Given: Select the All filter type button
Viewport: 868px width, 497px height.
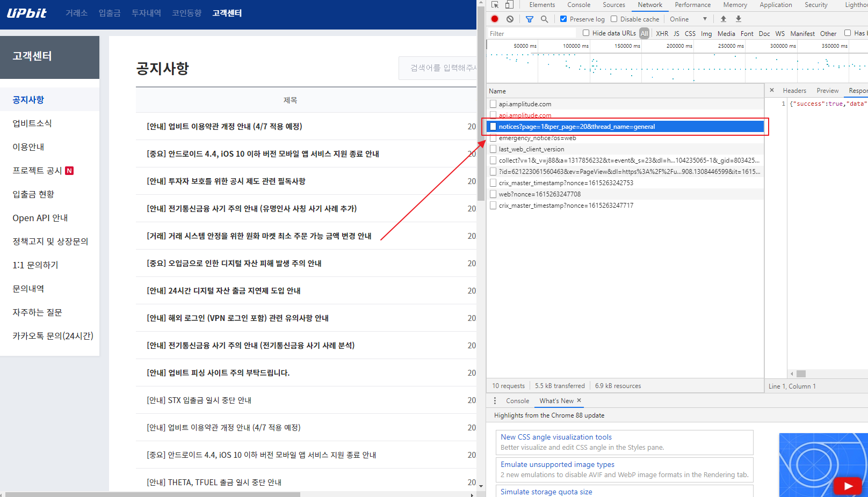Looking at the screenshot, I should [x=645, y=33].
